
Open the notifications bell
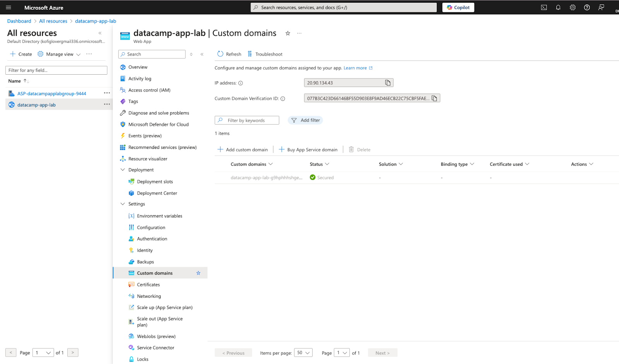click(558, 7)
